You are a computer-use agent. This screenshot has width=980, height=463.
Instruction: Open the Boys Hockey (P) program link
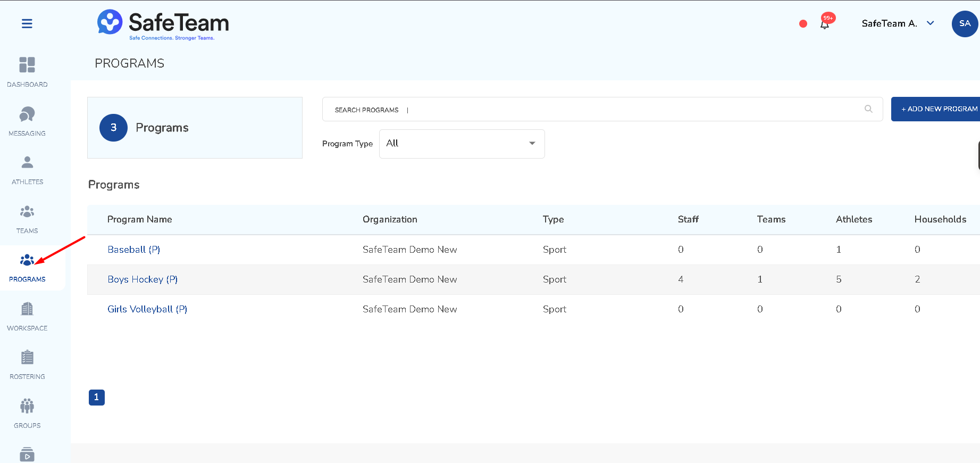(143, 279)
